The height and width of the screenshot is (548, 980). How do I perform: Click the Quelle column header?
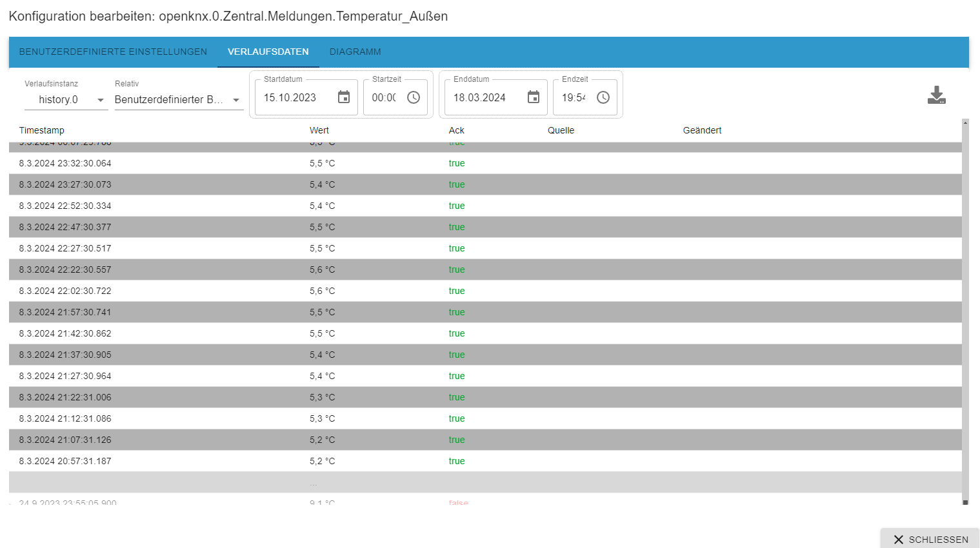click(561, 130)
